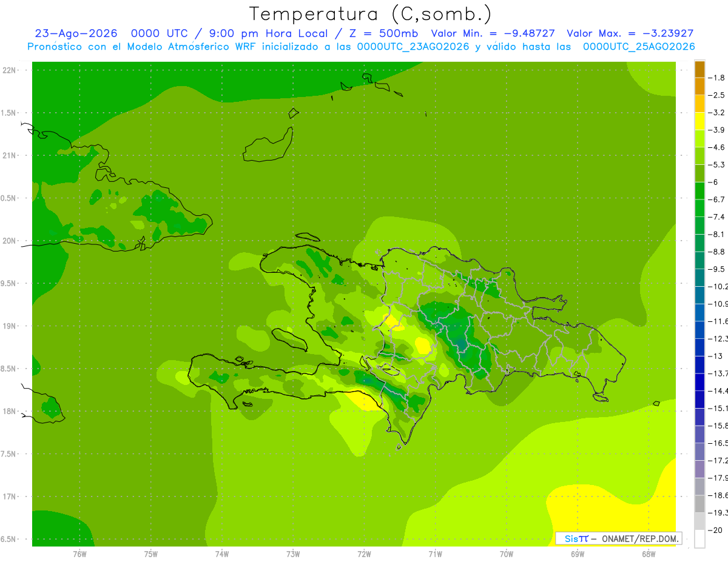Viewport: 728px width, 562px height.
Task: Click the '23-Ago-2026' forecast date
Action: (76, 33)
